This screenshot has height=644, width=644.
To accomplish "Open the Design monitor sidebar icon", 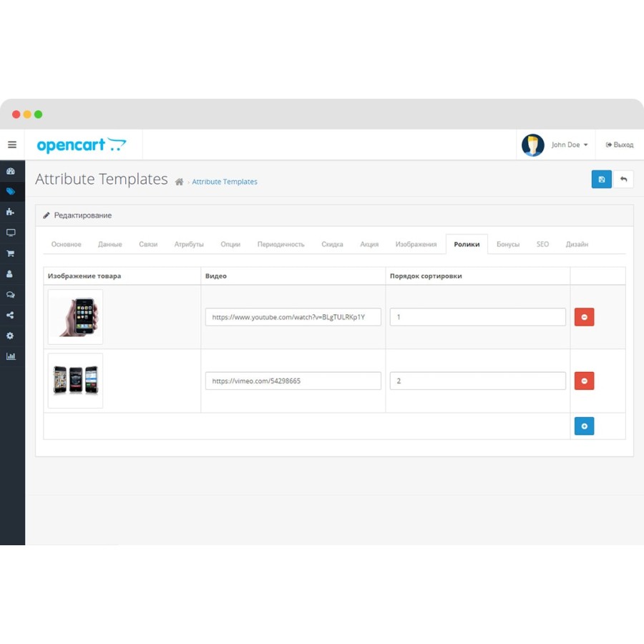I will click(x=11, y=233).
